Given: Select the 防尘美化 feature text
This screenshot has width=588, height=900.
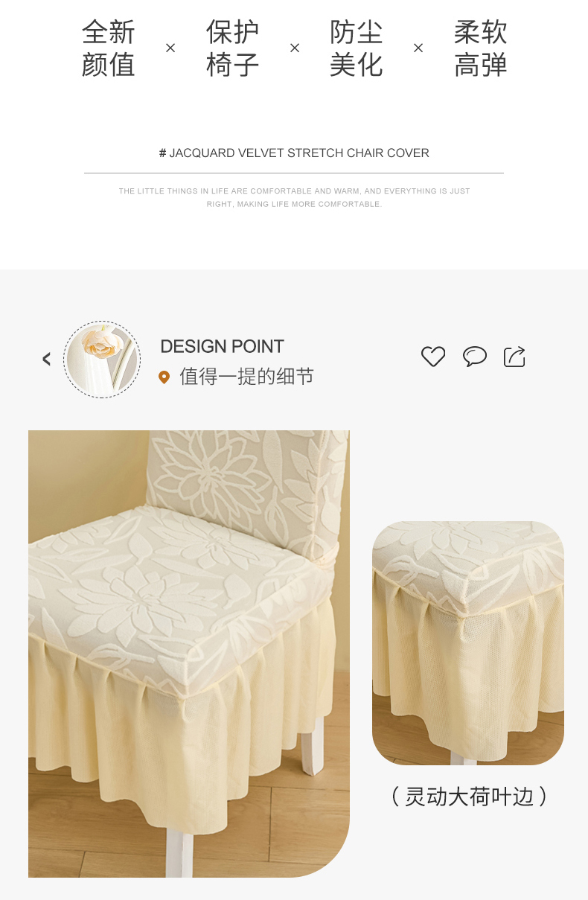Looking at the screenshot, I should (357, 48).
